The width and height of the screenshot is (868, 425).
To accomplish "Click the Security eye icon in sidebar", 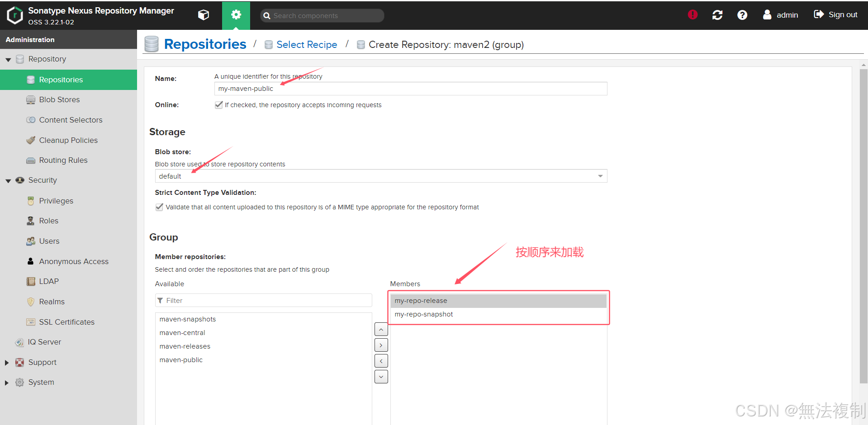I will click(x=19, y=180).
